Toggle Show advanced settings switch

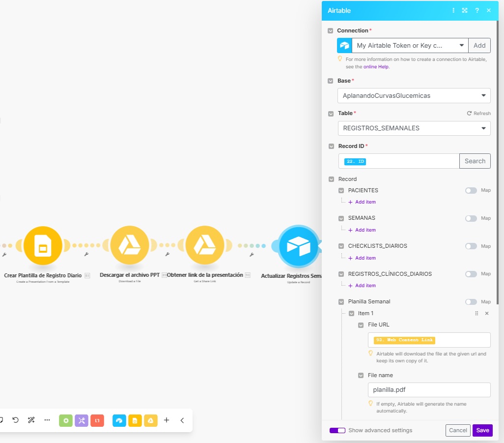tap(337, 430)
